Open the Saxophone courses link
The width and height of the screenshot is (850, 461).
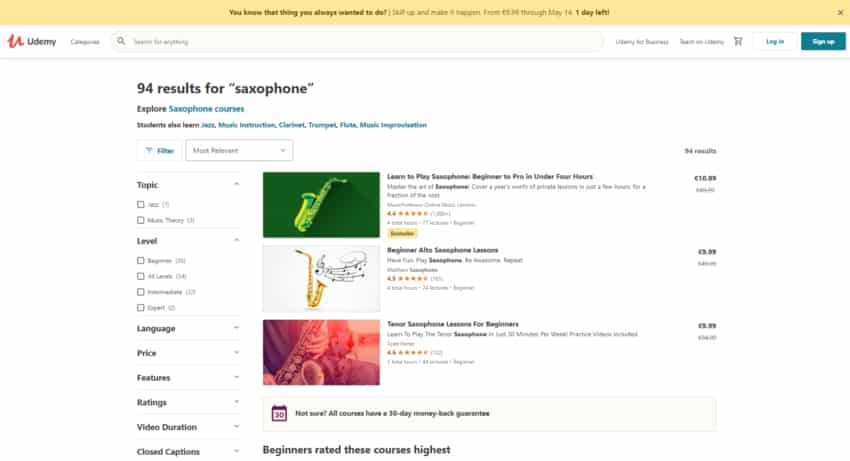click(x=207, y=108)
